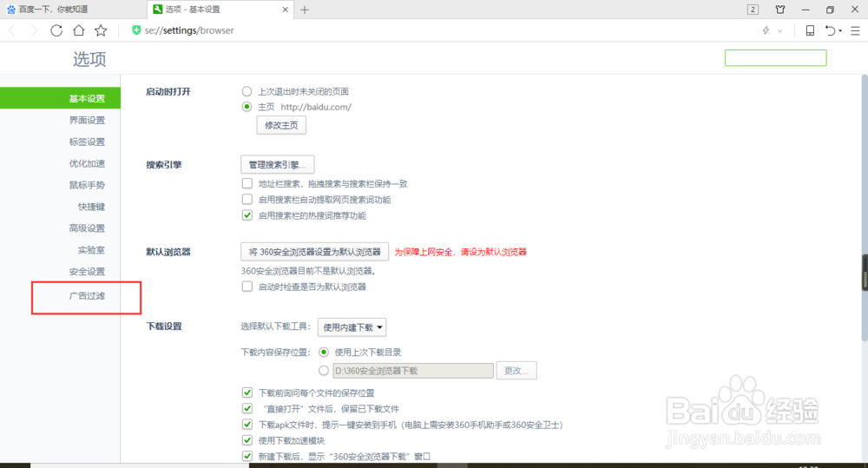
Task: Click the 更改 button
Action: (x=516, y=371)
